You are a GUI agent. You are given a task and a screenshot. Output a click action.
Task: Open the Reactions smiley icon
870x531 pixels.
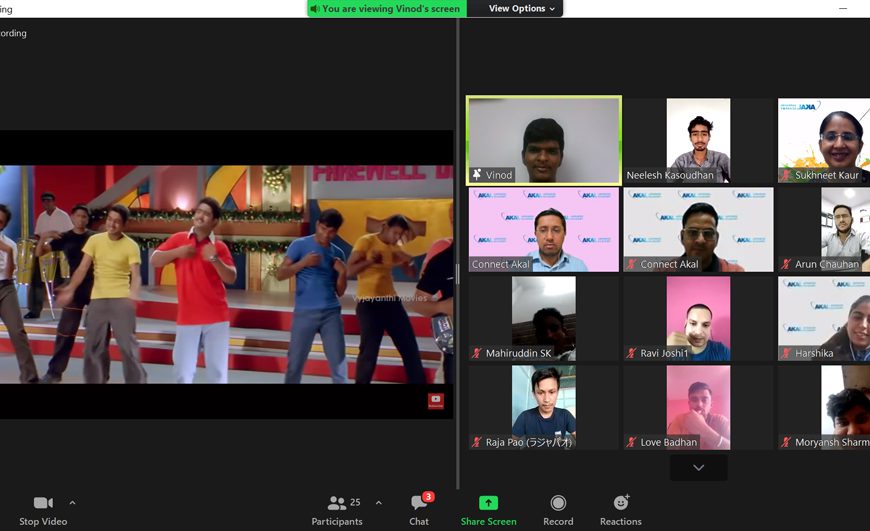pos(621,502)
